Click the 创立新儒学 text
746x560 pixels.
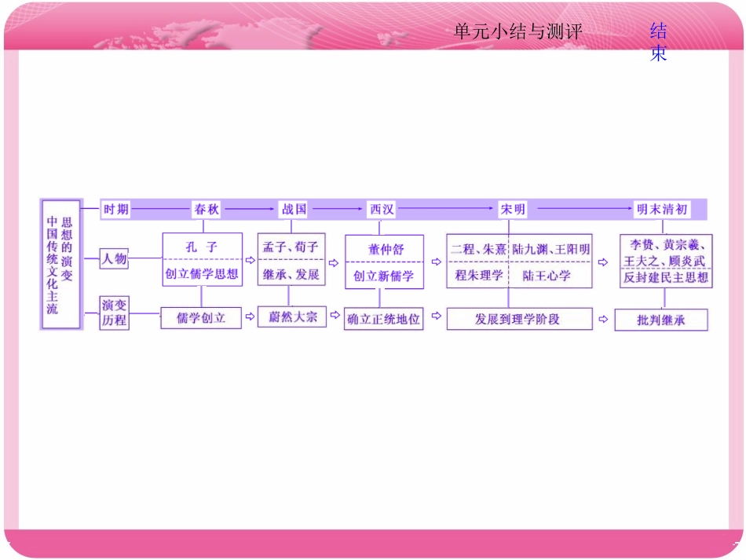383,276
